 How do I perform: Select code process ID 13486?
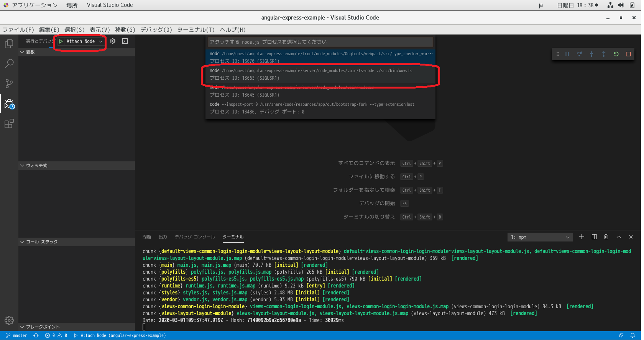point(320,108)
